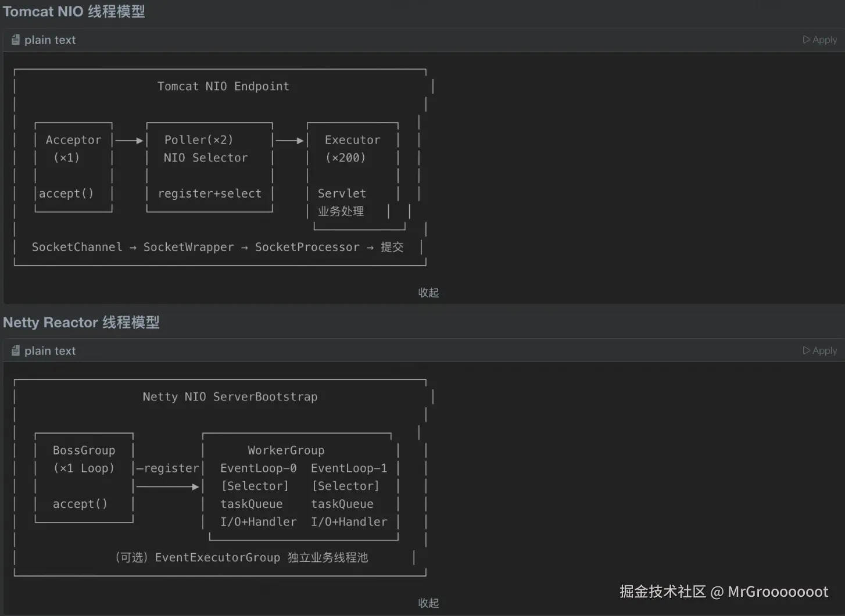Click the "Netty Reactor 线程模型" heading
This screenshot has height=616, width=845.
point(81,323)
